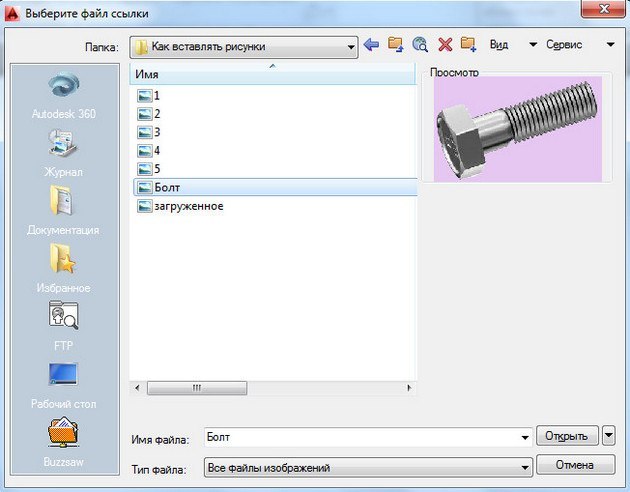630x492 pixels.
Task: Click the red delete icon
Action: [445, 44]
